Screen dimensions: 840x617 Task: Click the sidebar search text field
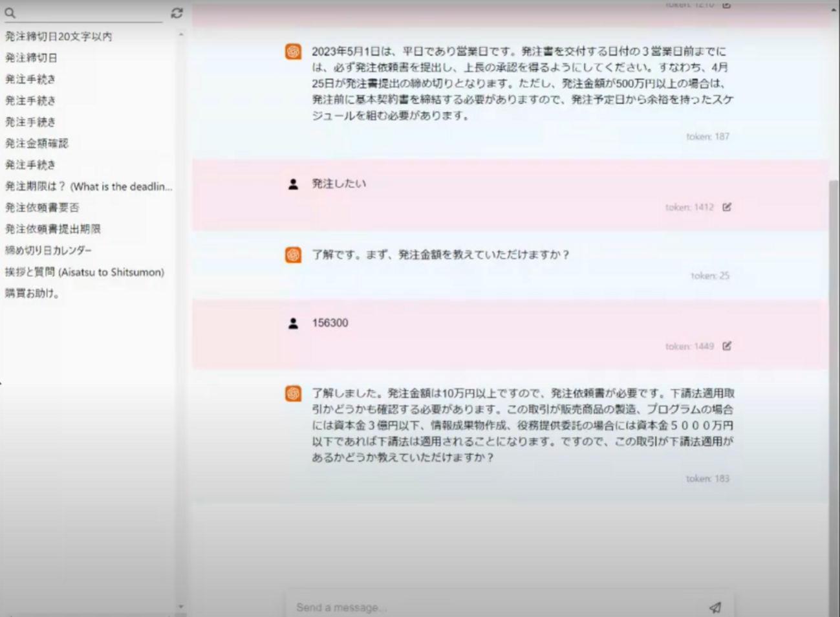point(91,13)
